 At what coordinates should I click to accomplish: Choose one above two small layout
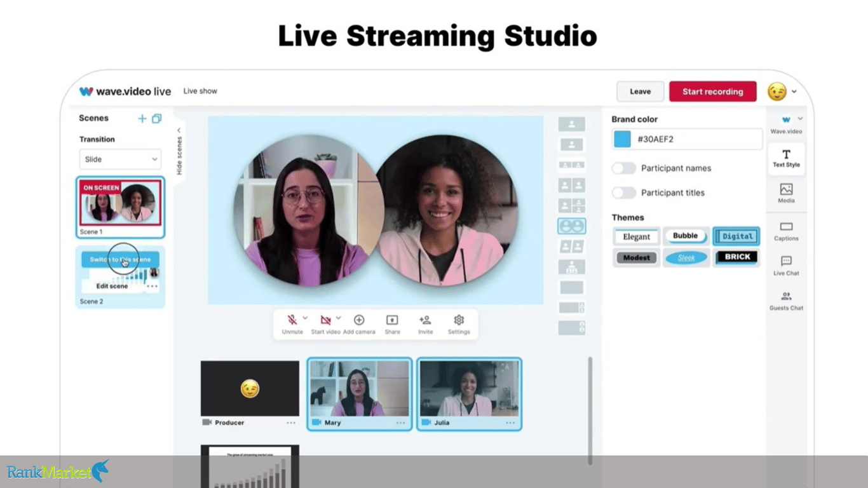click(572, 266)
